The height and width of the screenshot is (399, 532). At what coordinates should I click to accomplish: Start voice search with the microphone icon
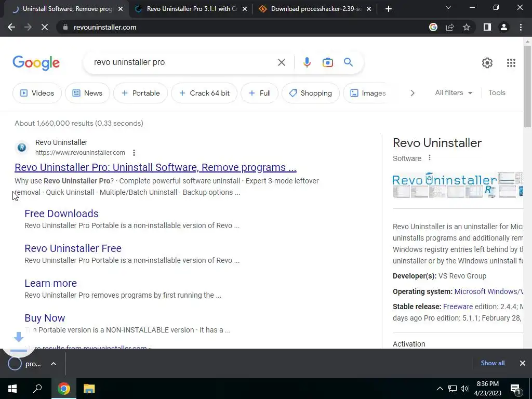(x=307, y=62)
